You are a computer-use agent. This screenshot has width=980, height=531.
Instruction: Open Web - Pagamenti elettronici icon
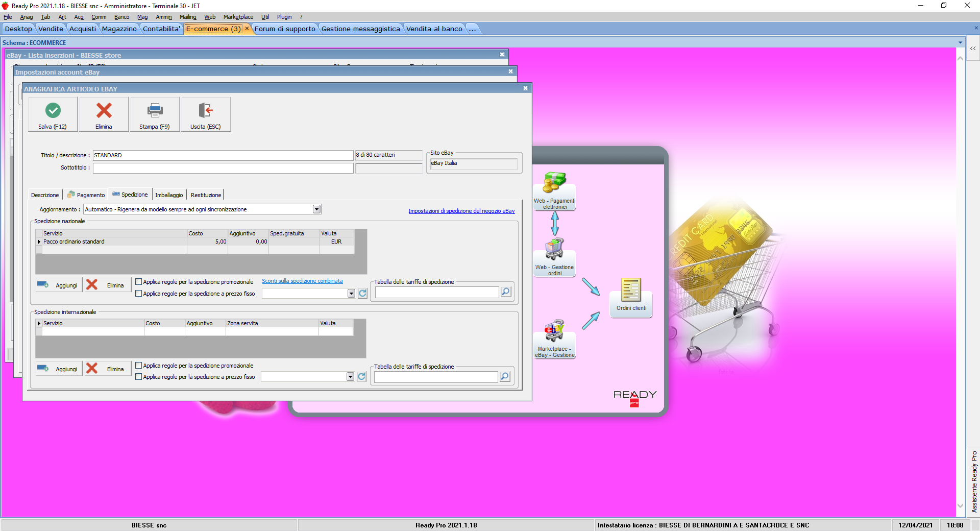[555, 191]
